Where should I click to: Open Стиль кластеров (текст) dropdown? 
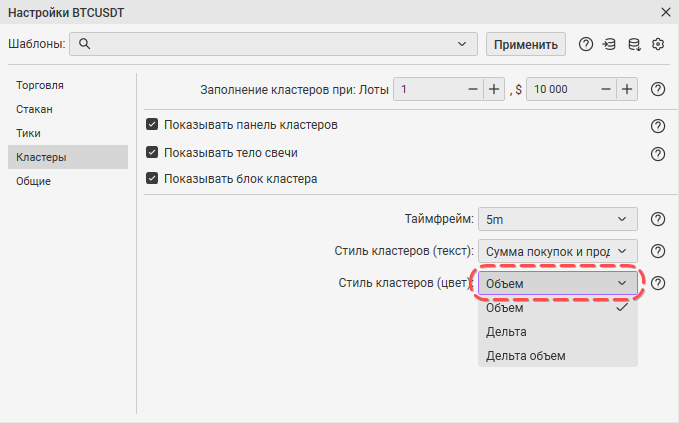coord(557,251)
